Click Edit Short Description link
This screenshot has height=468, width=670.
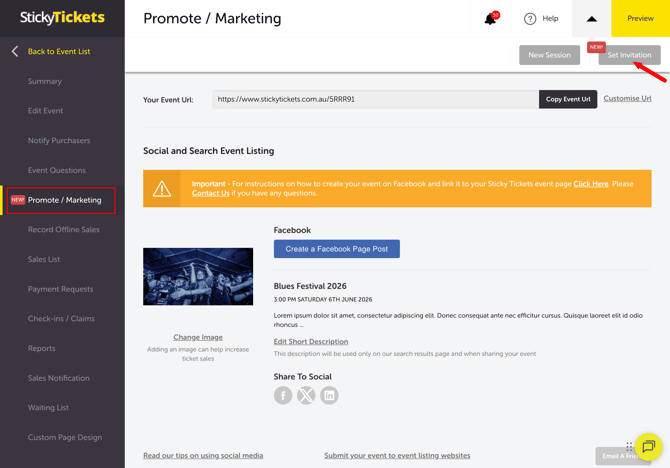[x=311, y=342]
